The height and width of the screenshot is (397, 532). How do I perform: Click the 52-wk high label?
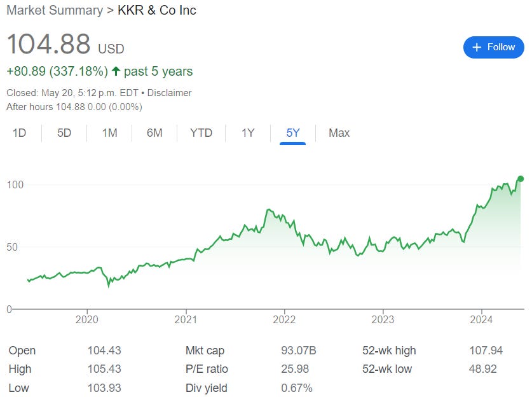click(x=389, y=351)
